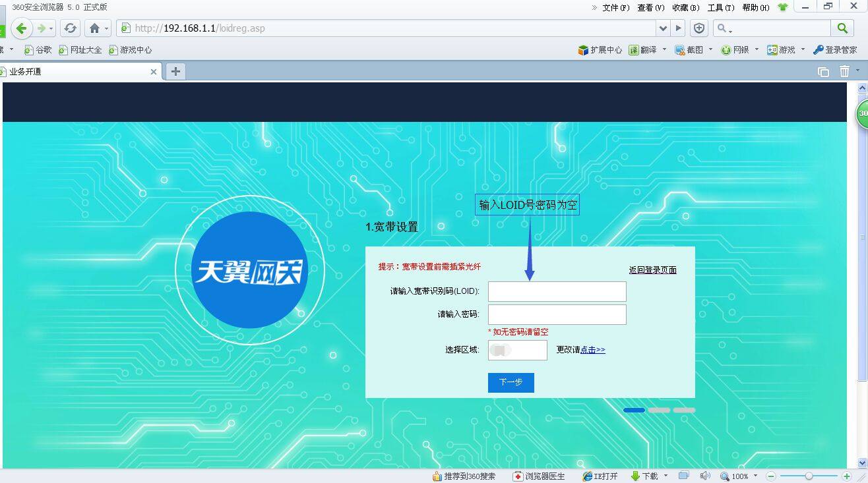Click the 截图 screenshot tool
This screenshot has width=868, height=483.
689,50
